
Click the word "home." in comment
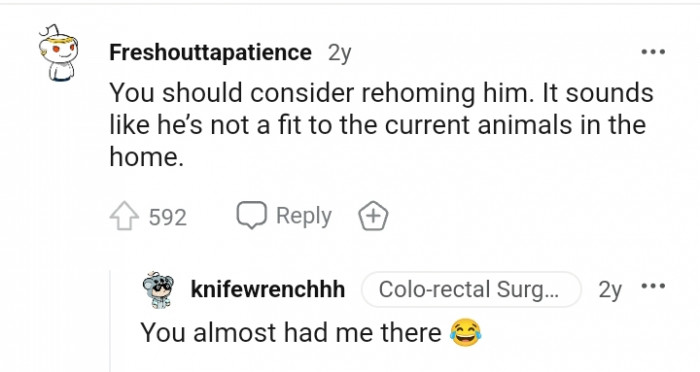[146, 157]
